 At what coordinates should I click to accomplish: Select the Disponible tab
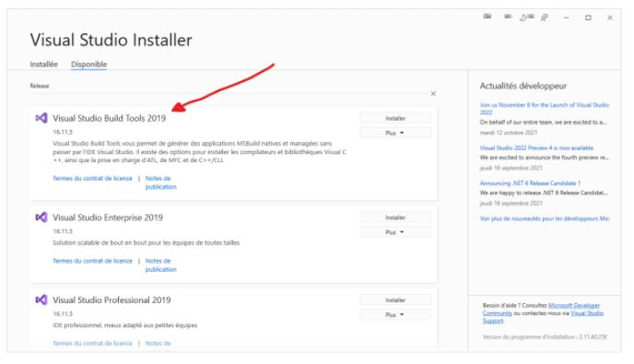(89, 65)
